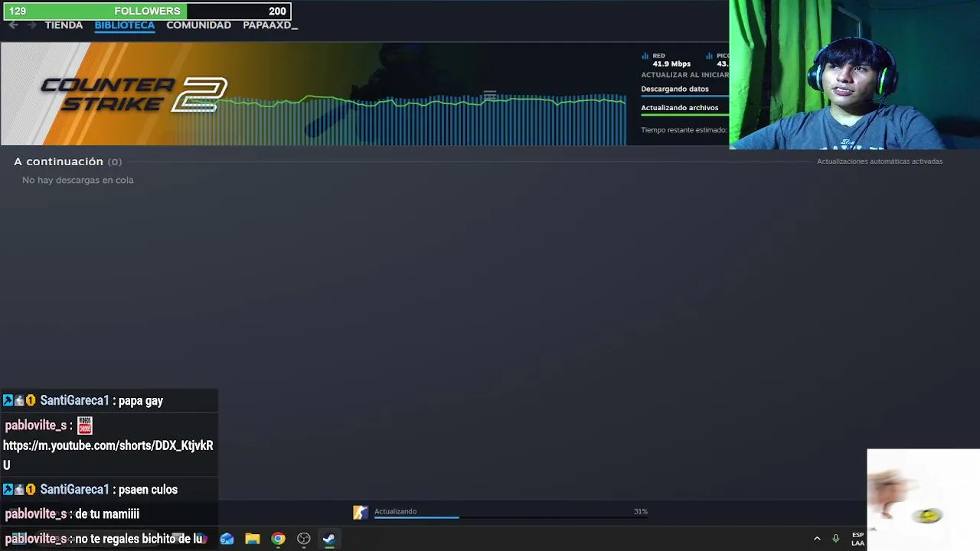
Task: Click the Counter-Strike icon in the download bar
Action: click(360, 513)
